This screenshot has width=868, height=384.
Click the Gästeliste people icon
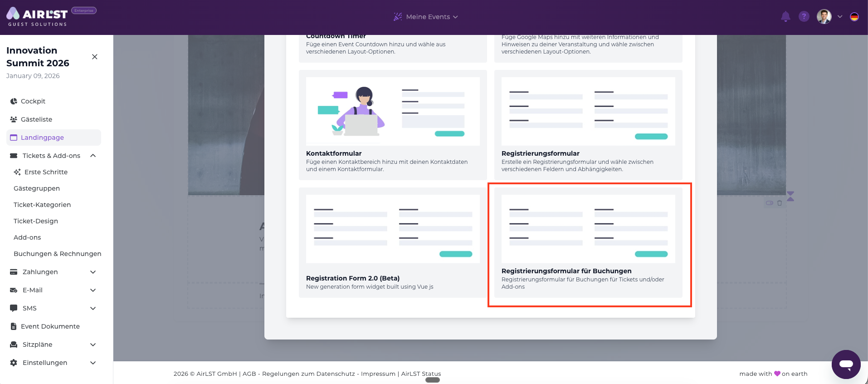(14, 119)
